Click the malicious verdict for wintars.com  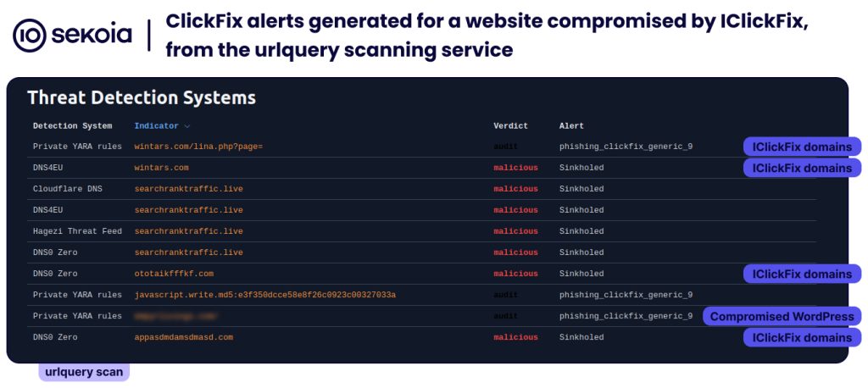515,168
